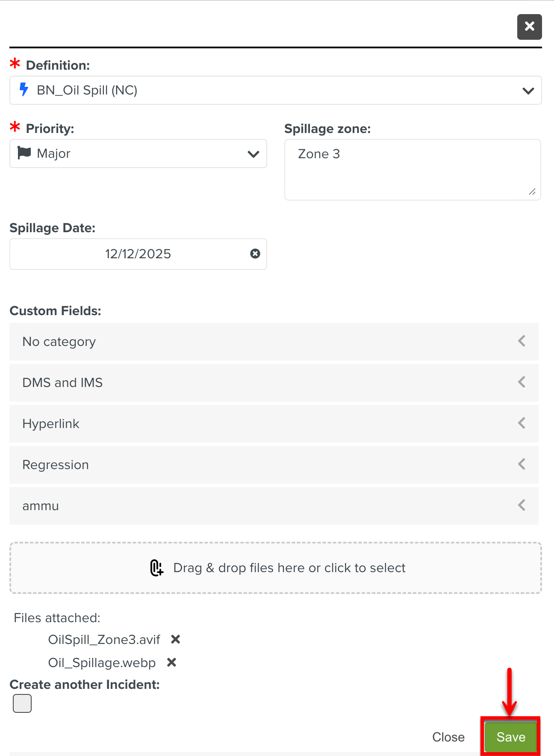Remove the Oil_Spillage.webp attachment
Image resolution: width=554 pixels, height=756 pixels.
click(171, 662)
